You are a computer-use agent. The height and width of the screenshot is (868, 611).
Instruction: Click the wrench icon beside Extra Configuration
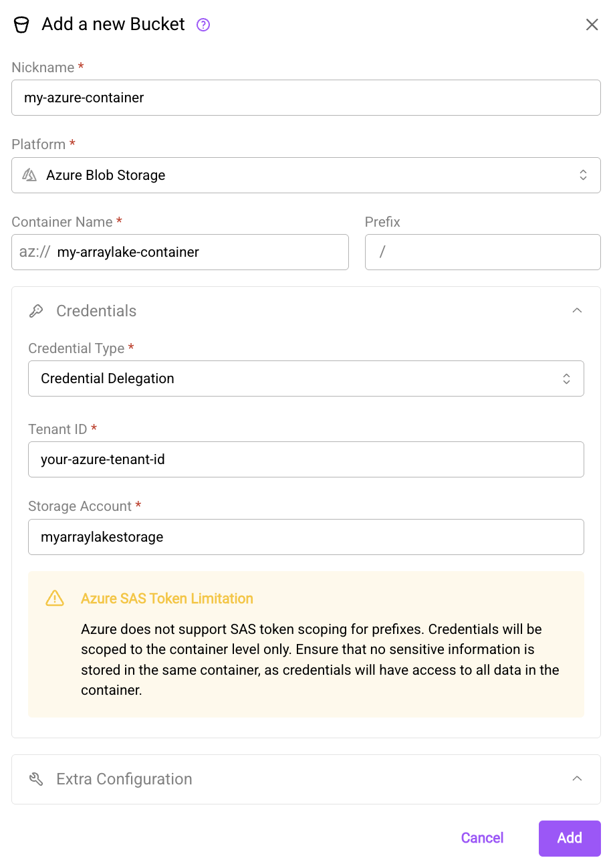(x=35, y=778)
